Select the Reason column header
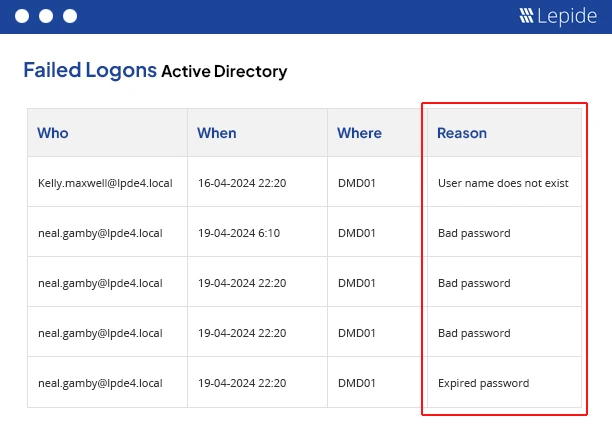 coord(462,133)
